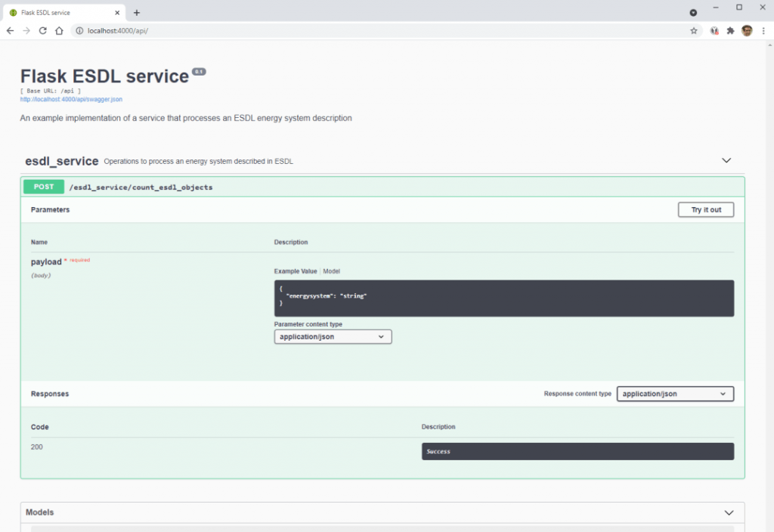The image size is (774, 532).
Task: Click the Responses section header
Action: pos(50,394)
